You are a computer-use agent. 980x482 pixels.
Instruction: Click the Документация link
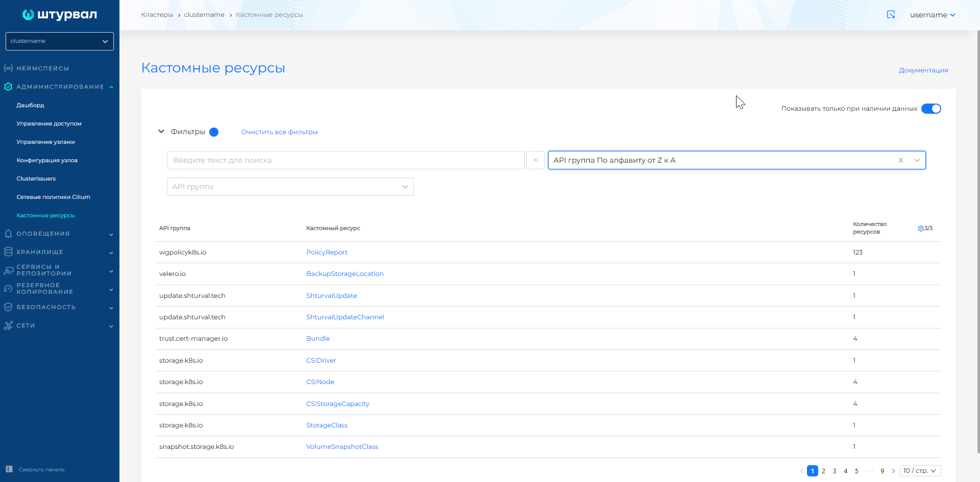(x=923, y=70)
